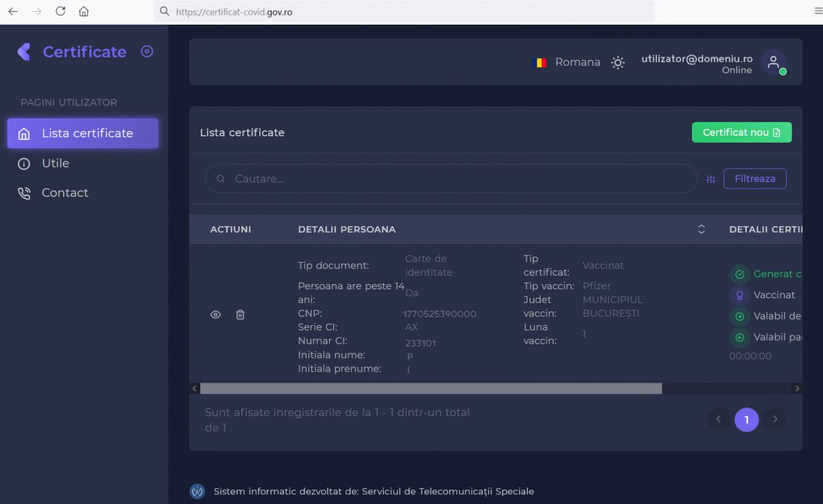Image resolution: width=823 pixels, height=504 pixels.
Task: Click the eye icon to view certificate
Action: point(215,315)
